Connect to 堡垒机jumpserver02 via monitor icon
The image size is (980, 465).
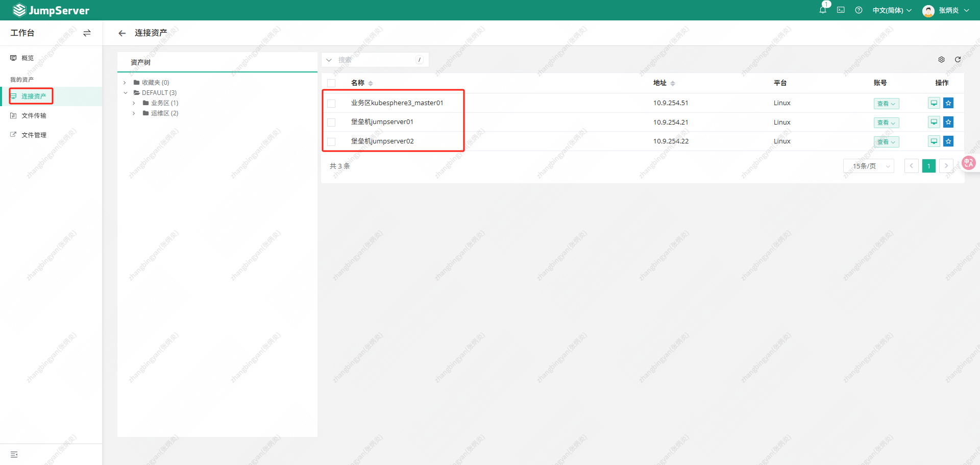pos(934,141)
